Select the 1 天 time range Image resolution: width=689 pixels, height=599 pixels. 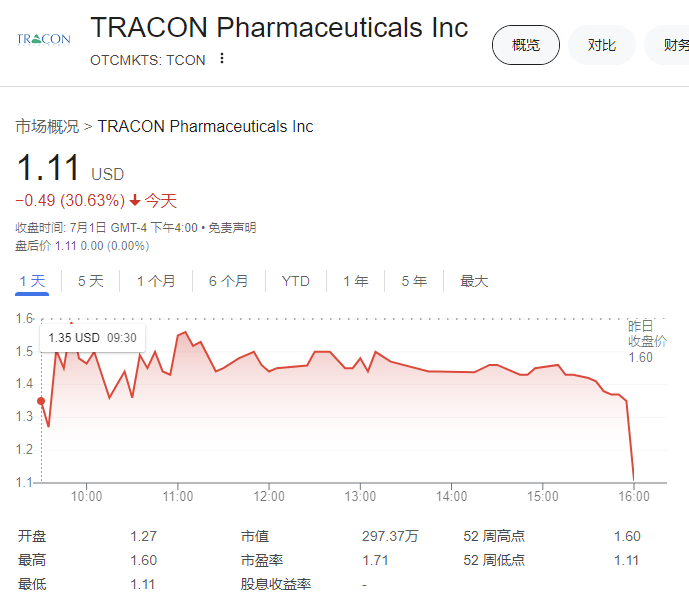[33, 281]
